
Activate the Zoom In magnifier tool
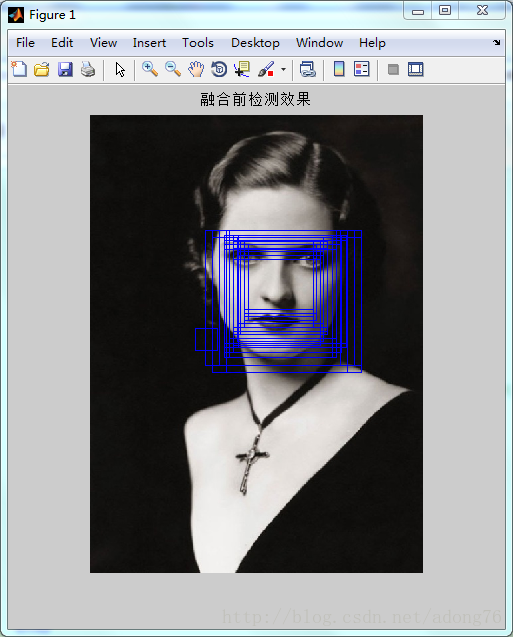149,69
